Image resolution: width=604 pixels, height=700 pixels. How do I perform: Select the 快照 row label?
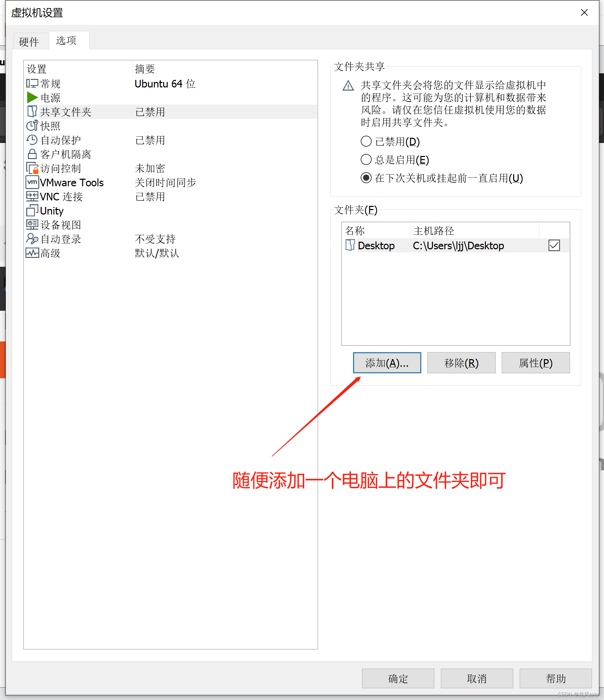pos(50,126)
